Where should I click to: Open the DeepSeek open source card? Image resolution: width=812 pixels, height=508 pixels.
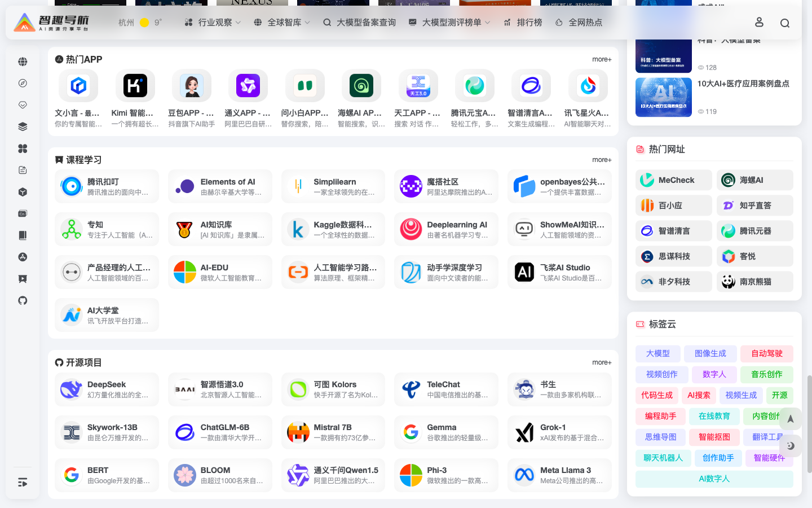(x=107, y=389)
